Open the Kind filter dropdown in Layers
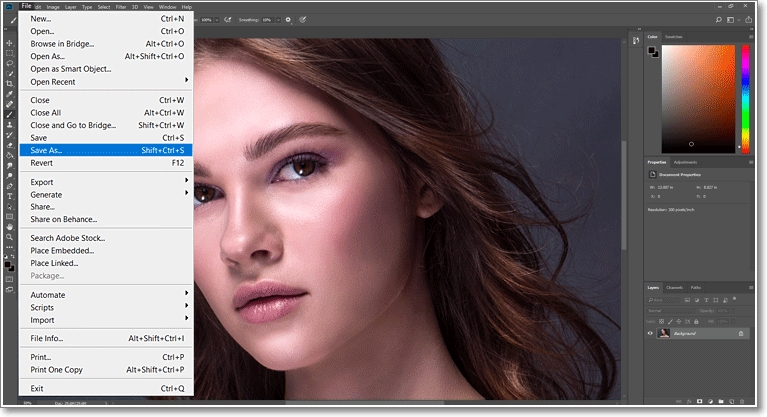767x417 pixels. [x=664, y=300]
